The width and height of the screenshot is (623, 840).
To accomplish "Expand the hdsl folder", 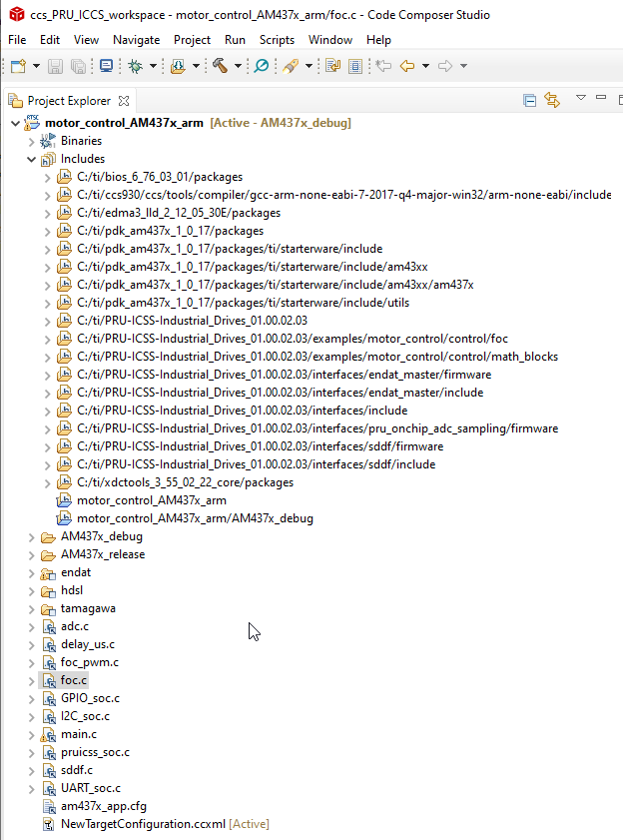I will (32, 591).
